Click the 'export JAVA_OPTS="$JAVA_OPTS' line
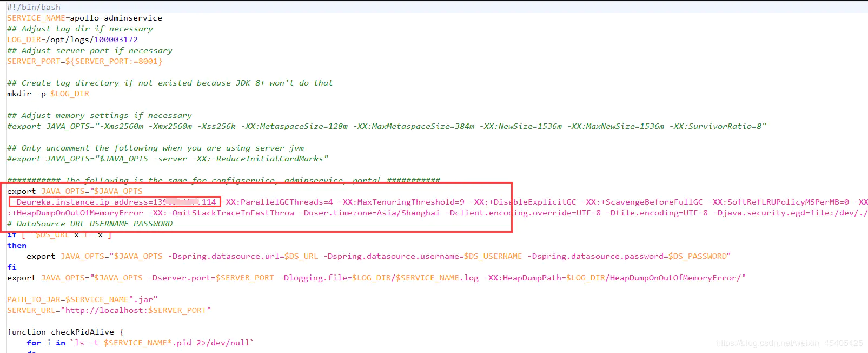 click(x=75, y=191)
